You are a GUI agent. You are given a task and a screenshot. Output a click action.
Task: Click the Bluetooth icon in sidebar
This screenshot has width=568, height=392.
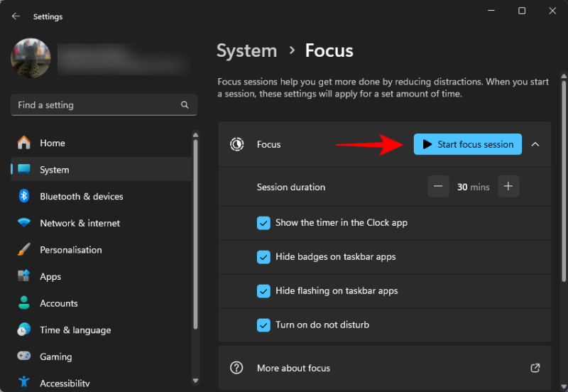[x=24, y=196]
